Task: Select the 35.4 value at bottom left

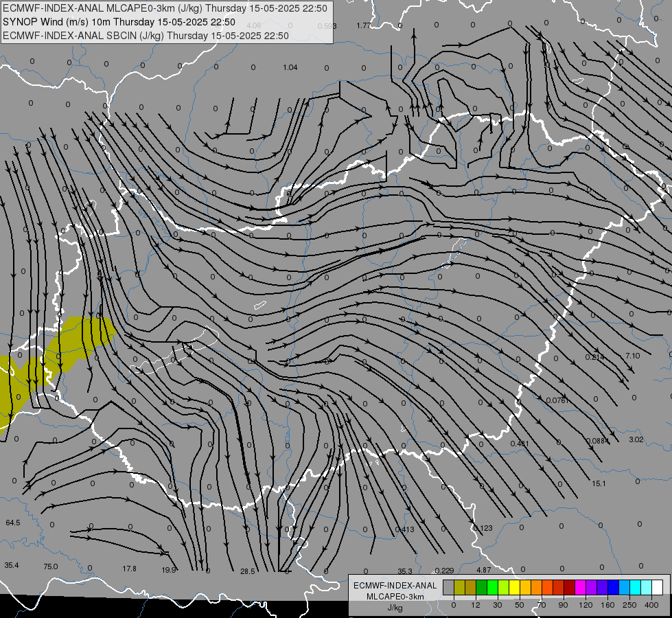Action: [12, 565]
